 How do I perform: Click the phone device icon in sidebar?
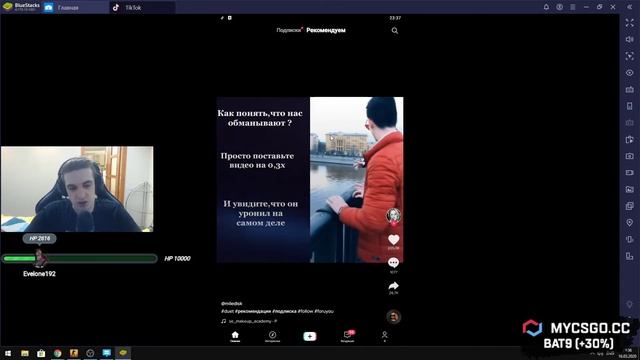[x=630, y=106]
